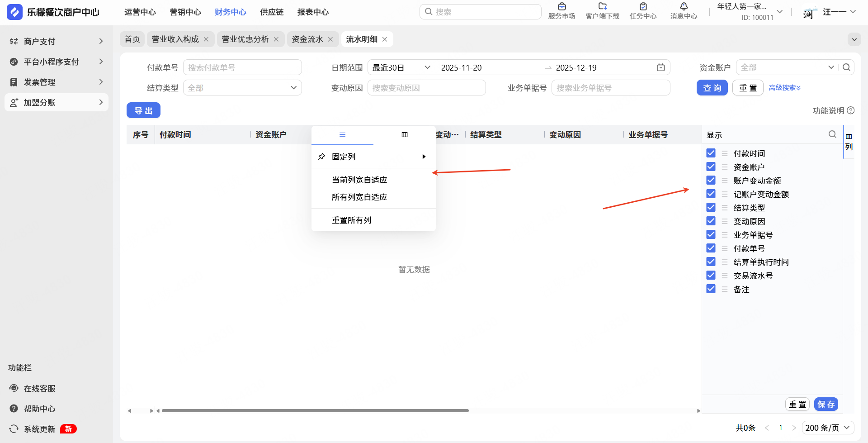The image size is (868, 443).
Task: Click the table horizontal scrollbar thumb
Action: click(x=315, y=411)
